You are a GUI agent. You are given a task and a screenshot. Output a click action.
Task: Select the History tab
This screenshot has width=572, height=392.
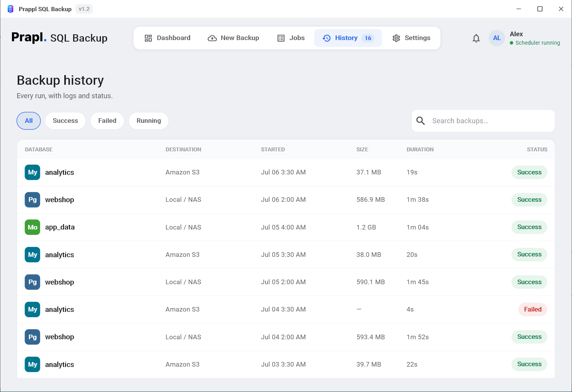(x=348, y=38)
